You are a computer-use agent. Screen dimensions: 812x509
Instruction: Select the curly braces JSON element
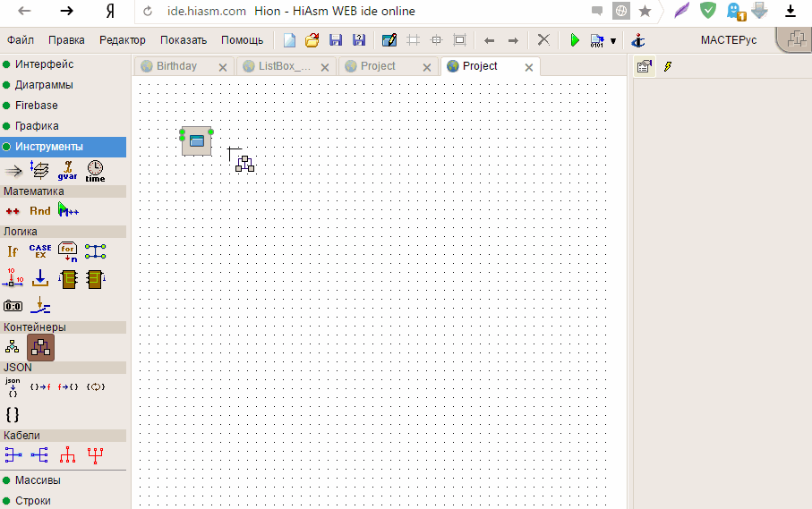[13, 414]
